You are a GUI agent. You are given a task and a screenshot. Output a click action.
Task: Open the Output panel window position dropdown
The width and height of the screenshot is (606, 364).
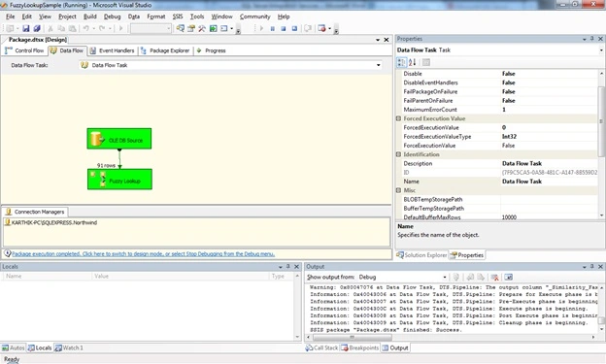click(585, 267)
